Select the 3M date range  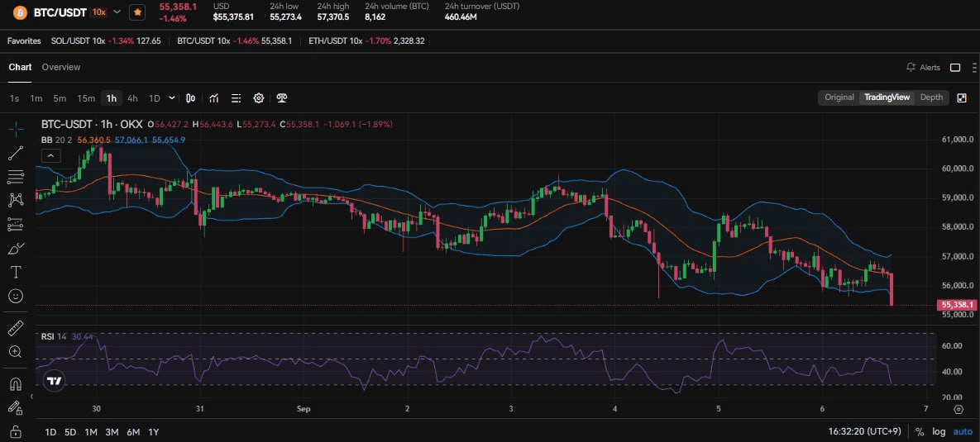[112, 432]
